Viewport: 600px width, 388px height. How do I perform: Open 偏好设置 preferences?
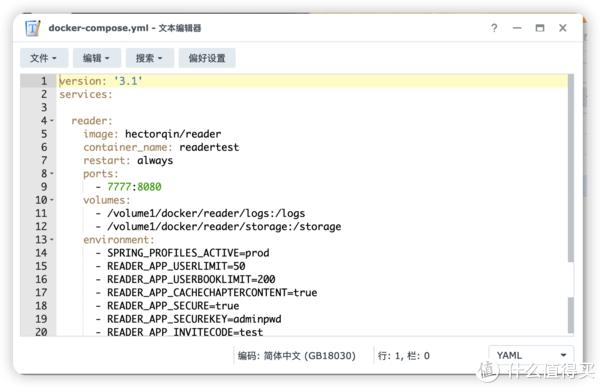(207, 58)
